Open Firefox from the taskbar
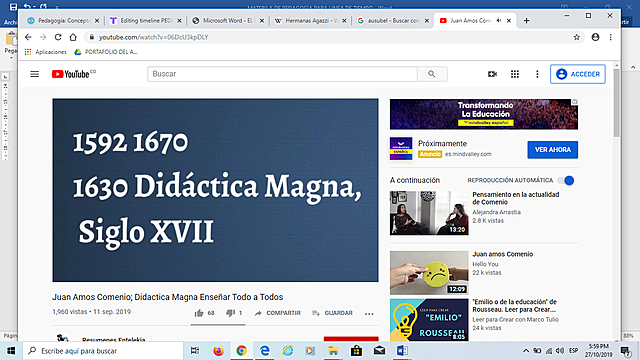This screenshot has height=360, width=640. [x=218, y=351]
